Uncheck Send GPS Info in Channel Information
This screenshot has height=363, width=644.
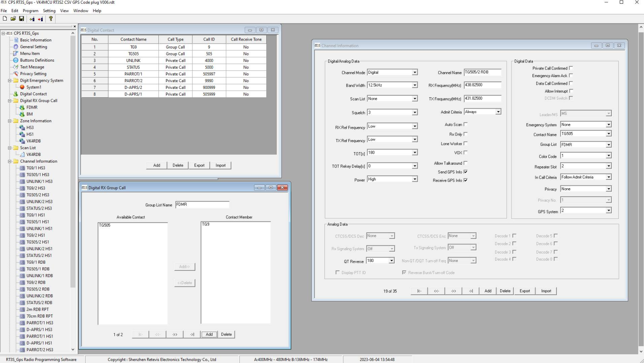pos(466,171)
